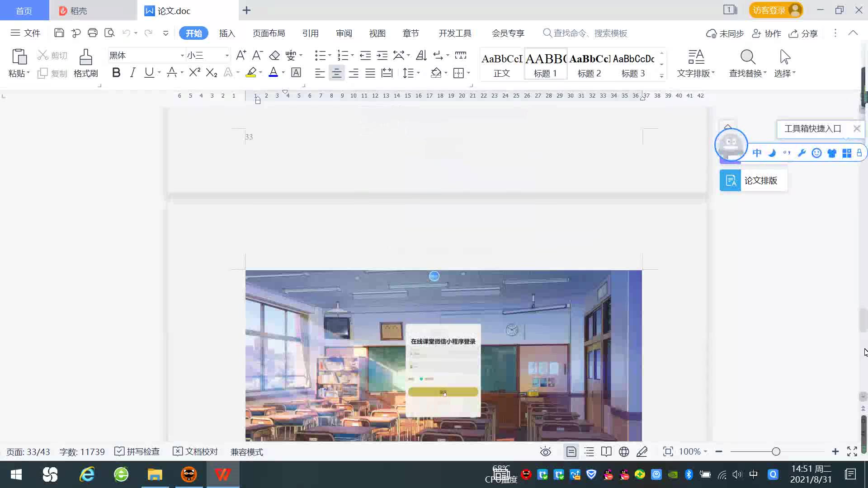Expand quick access toolbar customize arrow
Image resolution: width=868 pixels, height=488 pixels.
click(x=166, y=33)
